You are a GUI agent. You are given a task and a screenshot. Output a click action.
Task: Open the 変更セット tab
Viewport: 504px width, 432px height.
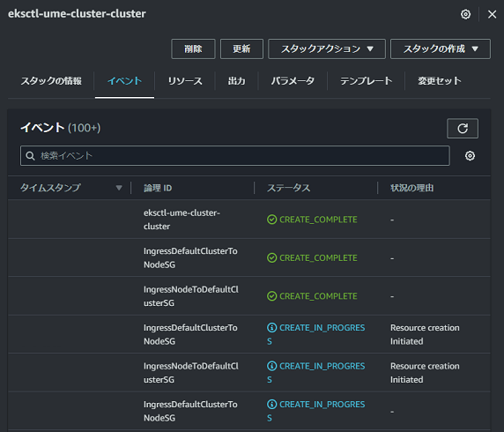click(440, 81)
